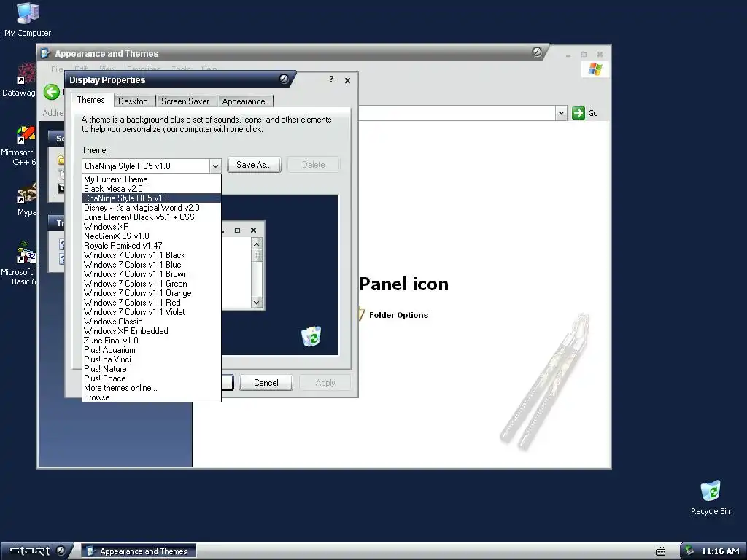Select Windows 7 Colors v1.1 Red
Screen dimensions: 747x560
tap(152, 303)
